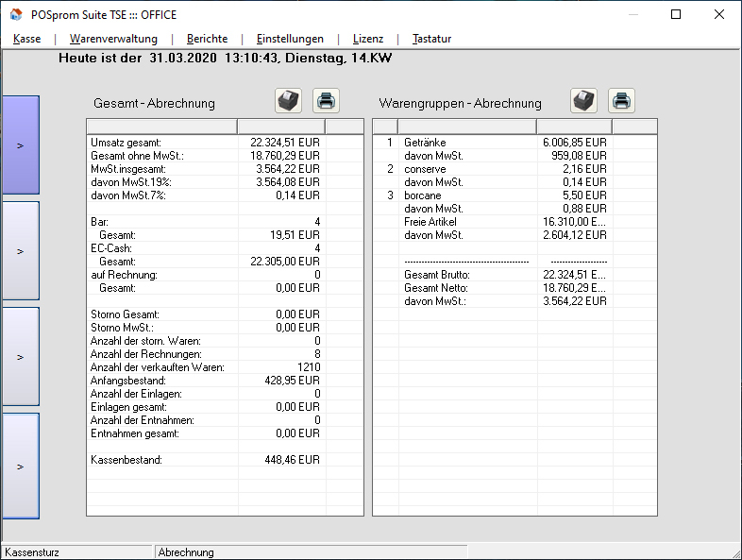Select the 'EC-Cash:' row
The height and width of the screenshot is (560, 742).
[x=226, y=248]
